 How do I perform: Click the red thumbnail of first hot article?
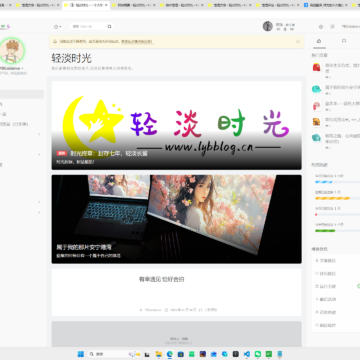click(316, 67)
